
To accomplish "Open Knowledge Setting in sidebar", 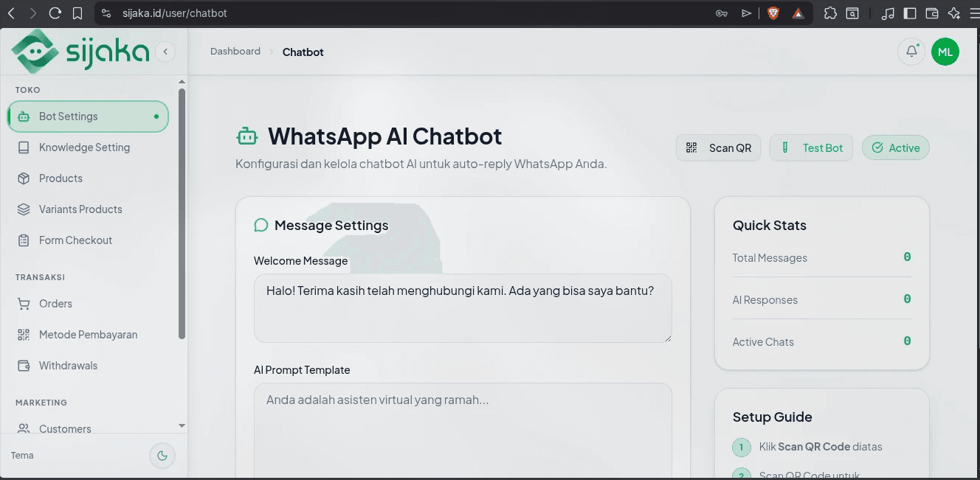I will pos(88,147).
